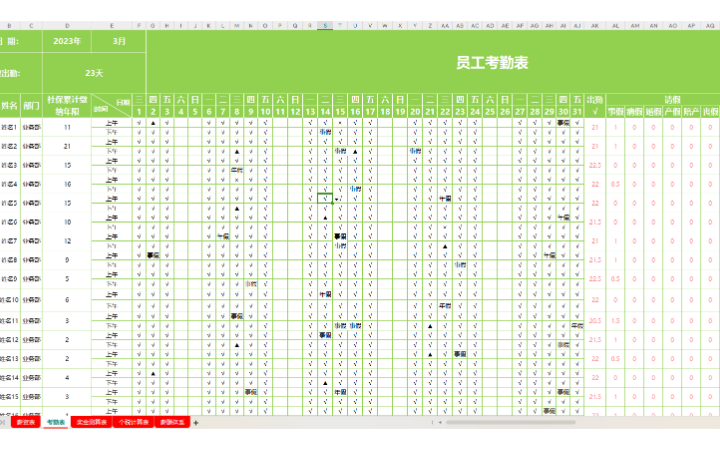Click the 陪产 leave column header
The image size is (720, 450).
coord(691,112)
